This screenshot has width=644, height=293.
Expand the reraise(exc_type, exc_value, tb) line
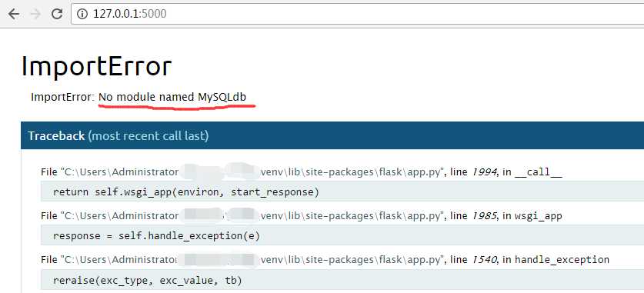[x=342, y=281]
